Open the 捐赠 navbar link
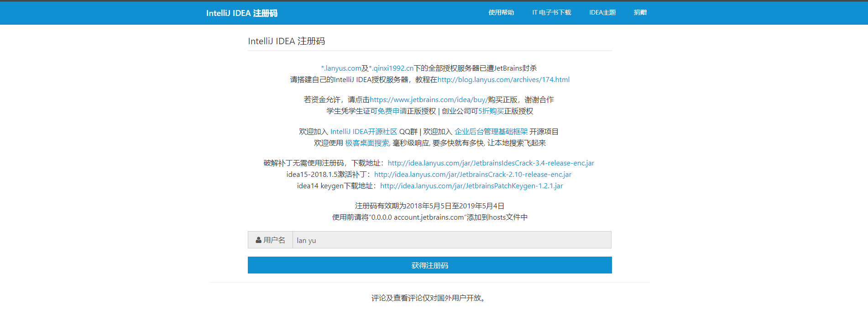 coord(640,12)
